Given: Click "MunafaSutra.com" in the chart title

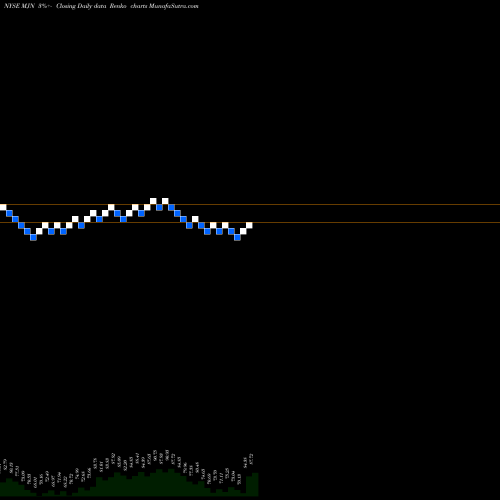Looking at the screenshot, I should [174, 6].
